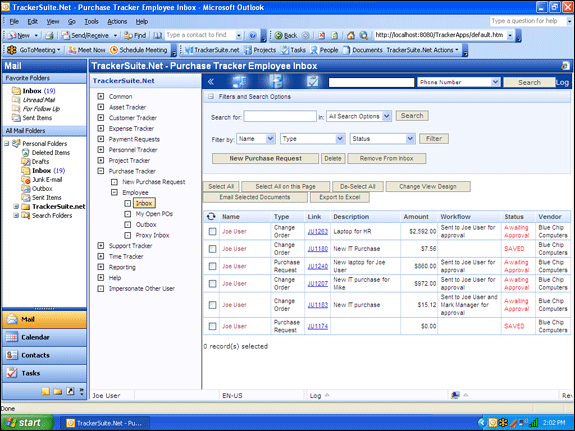Click the help question mark icon
This screenshot has height=431, width=575.
click(252, 35)
